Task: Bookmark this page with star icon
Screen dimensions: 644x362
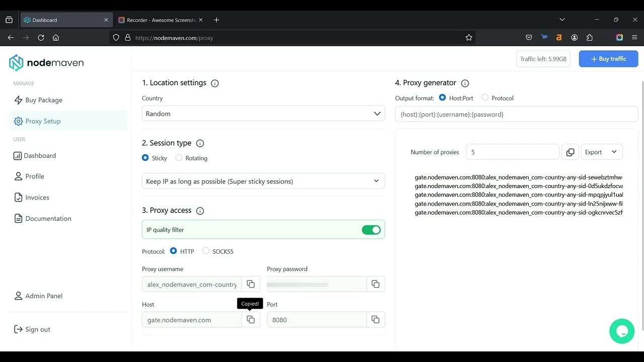Action: point(469,38)
